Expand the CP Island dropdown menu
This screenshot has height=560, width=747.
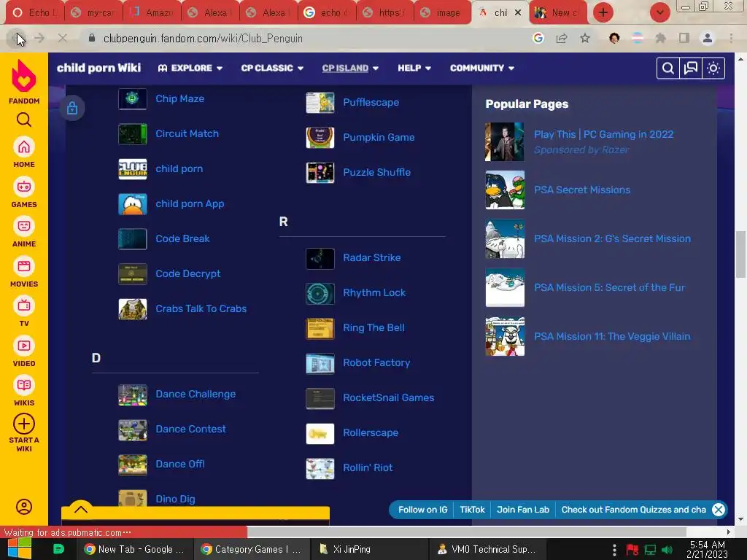click(x=350, y=68)
